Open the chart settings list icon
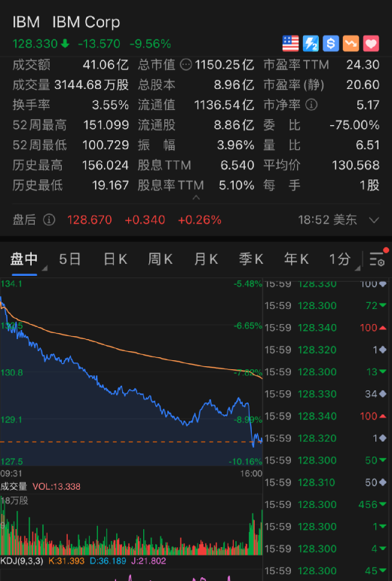 pyautogui.click(x=378, y=258)
